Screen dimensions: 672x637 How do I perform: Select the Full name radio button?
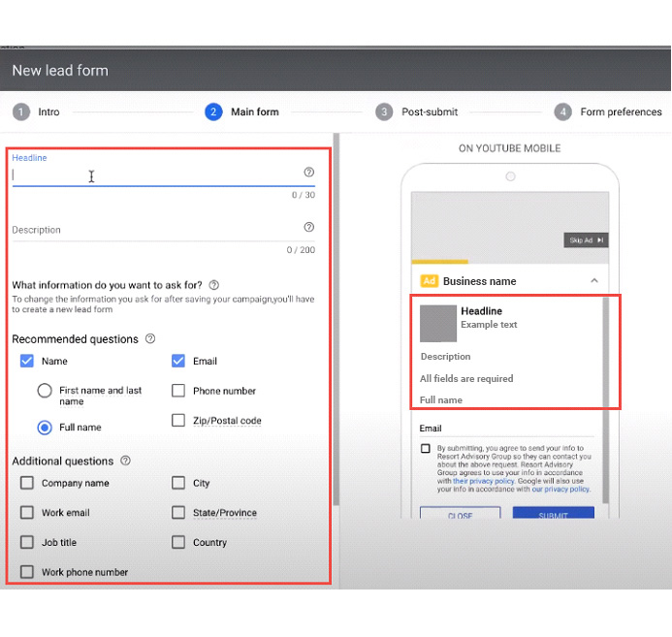45,428
